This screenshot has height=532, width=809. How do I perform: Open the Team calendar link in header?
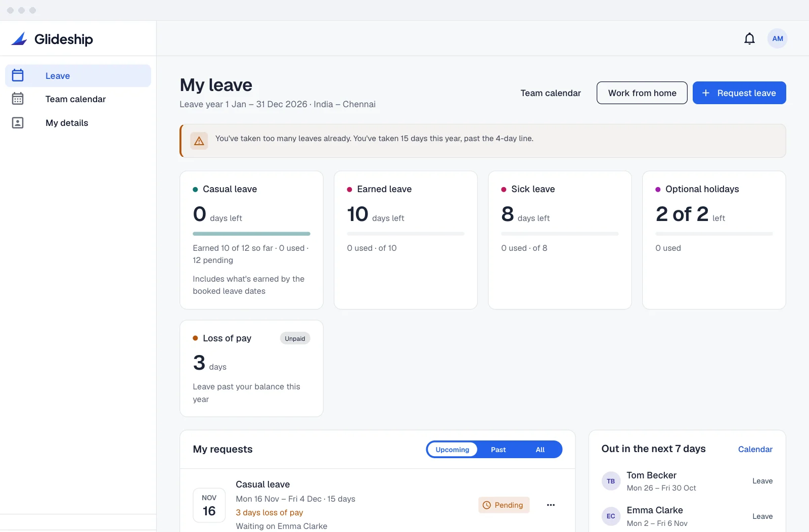pyautogui.click(x=551, y=93)
